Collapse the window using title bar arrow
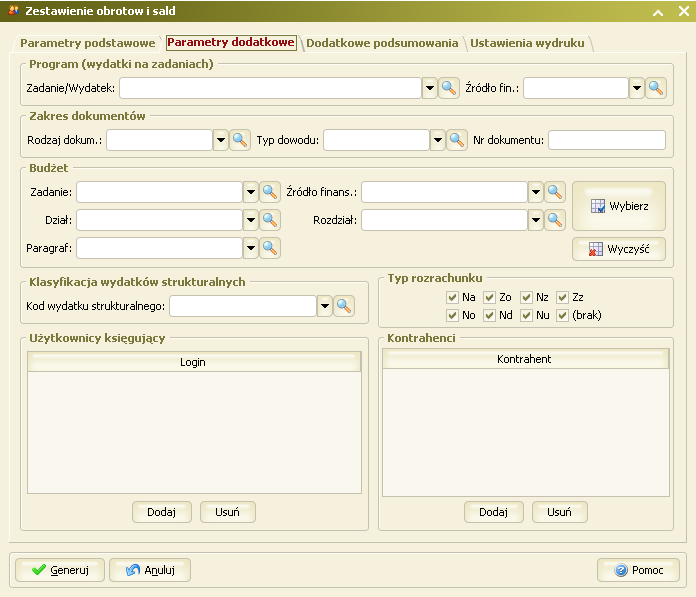 coord(658,12)
